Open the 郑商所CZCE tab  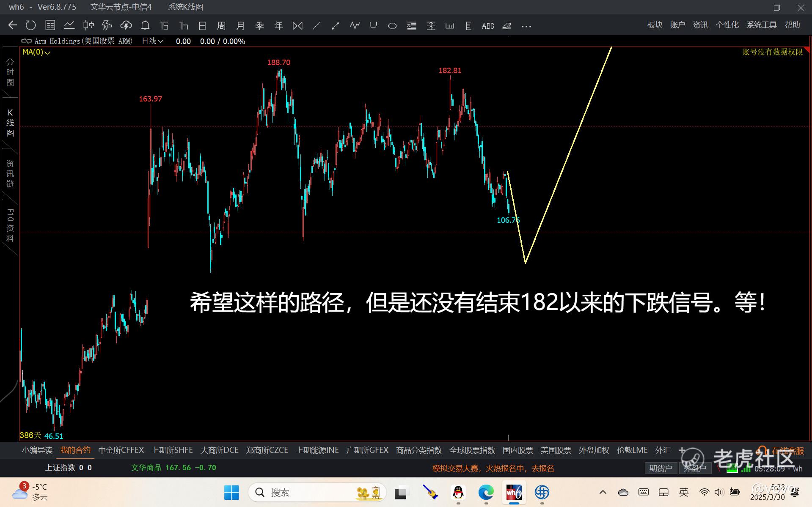267,450
